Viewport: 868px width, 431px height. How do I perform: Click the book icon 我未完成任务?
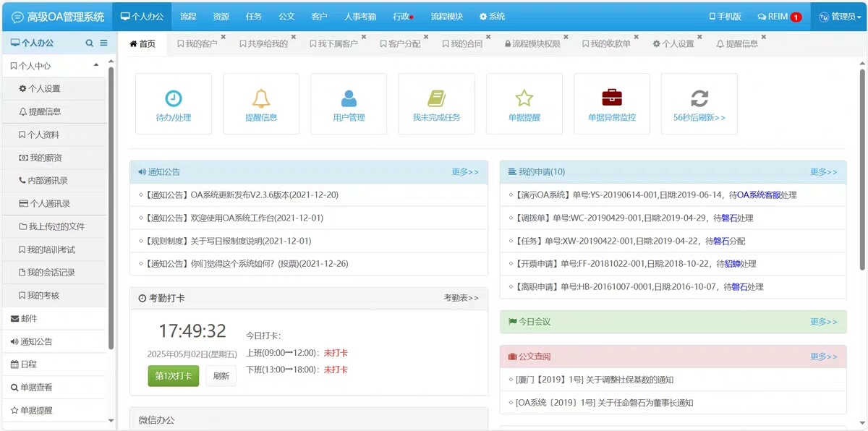click(436, 98)
